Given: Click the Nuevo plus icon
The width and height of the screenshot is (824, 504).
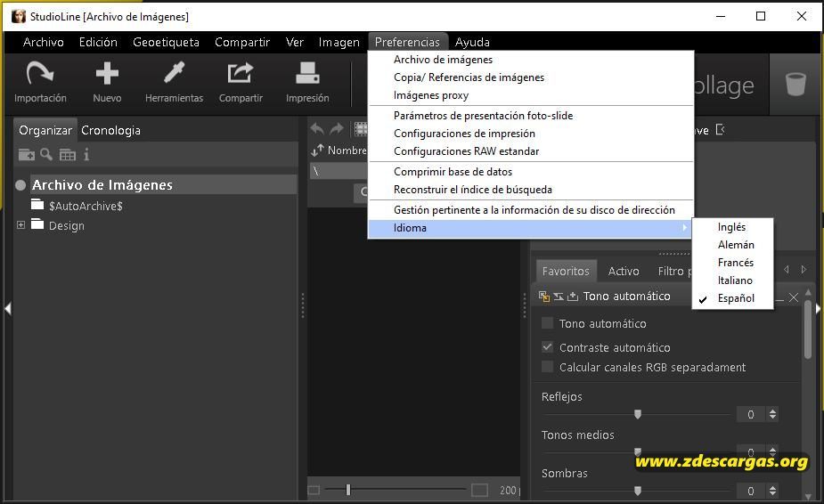Looking at the screenshot, I should coord(107,74).
